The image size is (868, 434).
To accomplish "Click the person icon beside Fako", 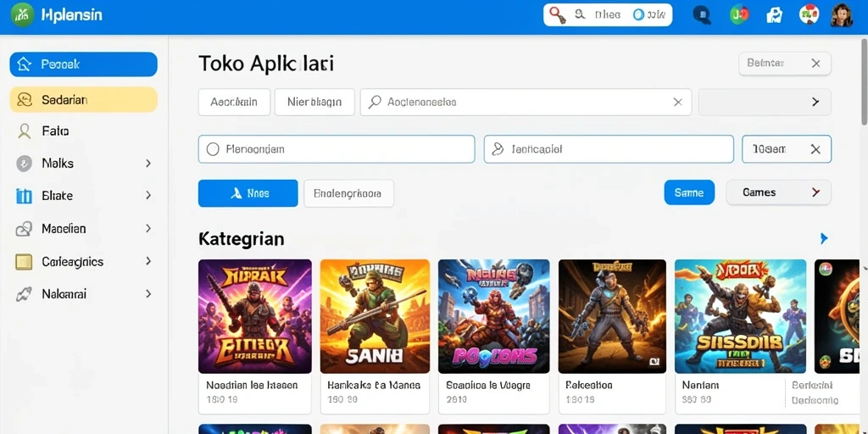I will [24, 131].
